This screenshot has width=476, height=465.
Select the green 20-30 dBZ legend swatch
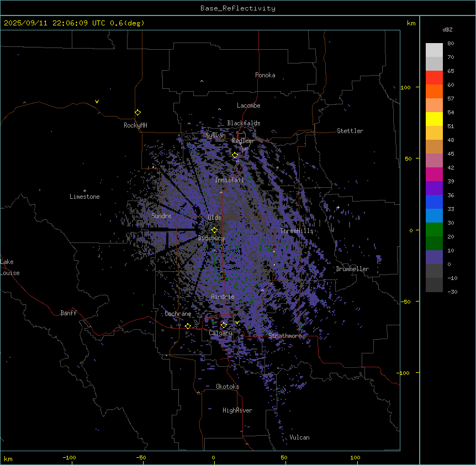pyautogui.click(x=434, y=230)
